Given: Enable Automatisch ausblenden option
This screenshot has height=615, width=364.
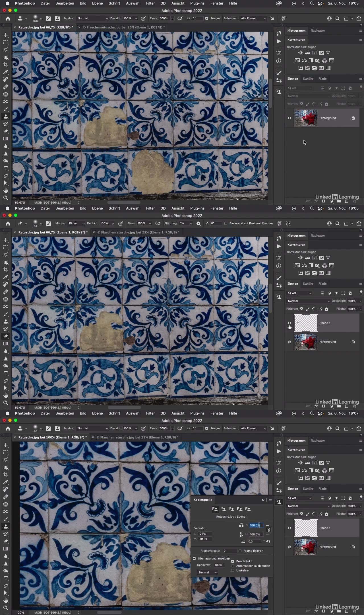Looking at the screenshot, I should pyautogui.click(x=233, y=566).
